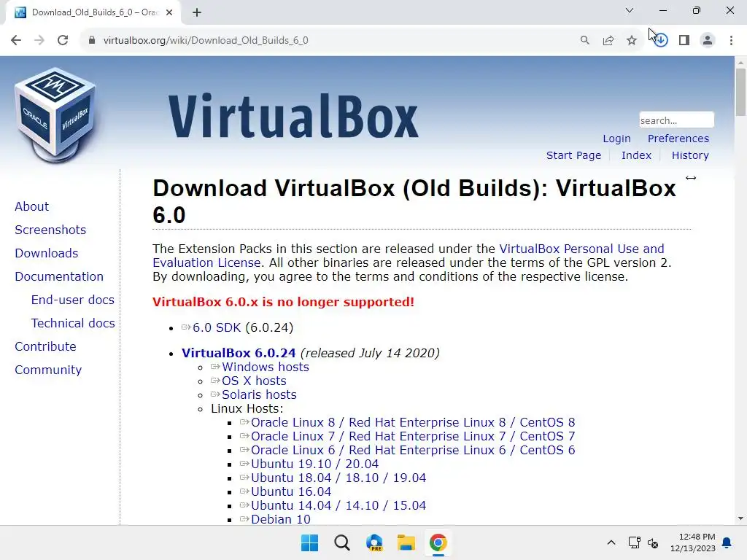The image size is (747, 560).
Task: Show hidden system tray icons
Action: [611, 542]
